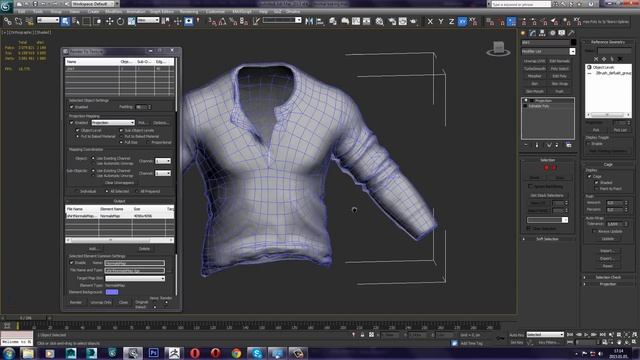Open projection modifier dropdown in dialog
Screen dimensions: 640x360
coord(113,122)
